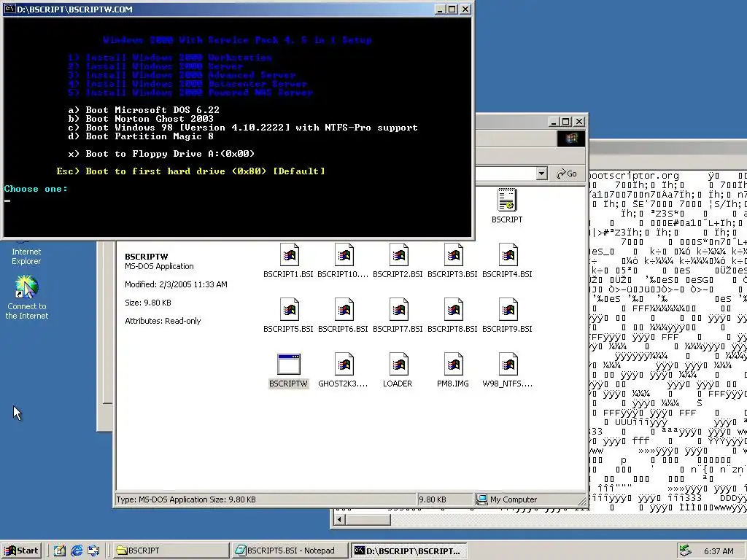Viewport: 747px width, 560px height.
Task: Select the BSCRIPT10 BSI file icon
Action: pyautogui.click(x=344, y=254)
